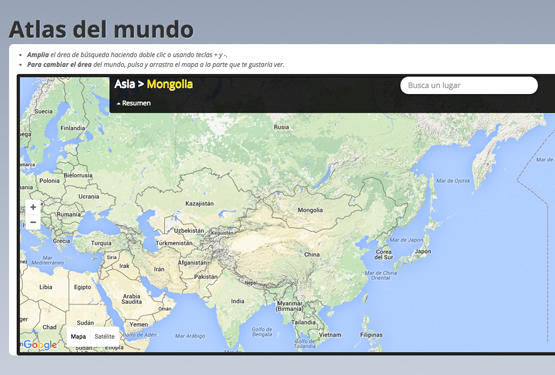Click the Google logo on map
The width and height of the screenshot is (555, 375).
tap(40, 345)
